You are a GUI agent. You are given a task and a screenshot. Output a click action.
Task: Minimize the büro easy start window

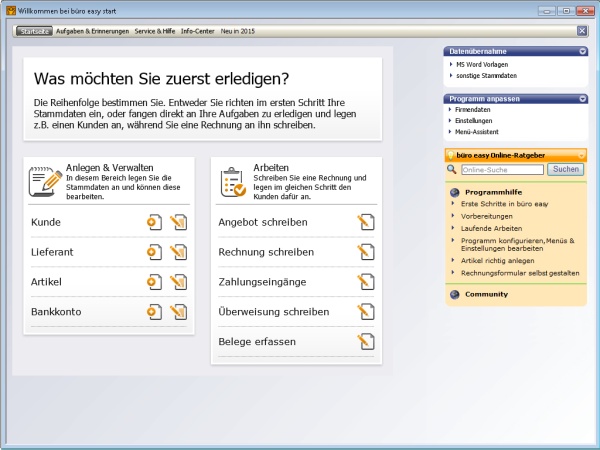(x=546, y=11)
